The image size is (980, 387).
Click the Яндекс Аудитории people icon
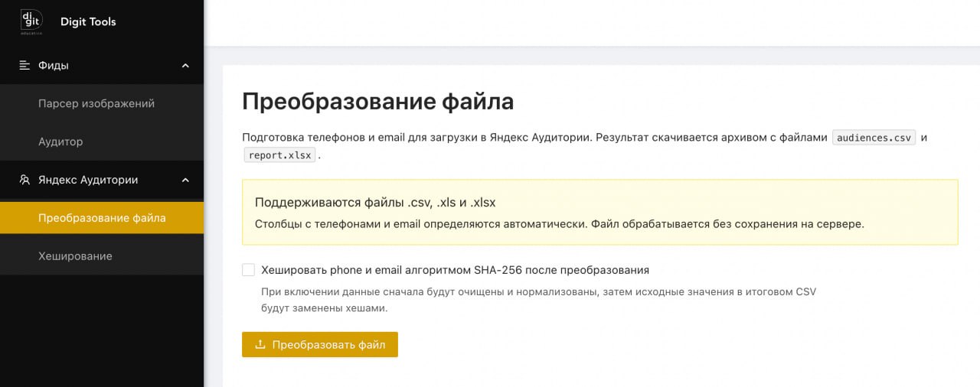tap(24, 180)
